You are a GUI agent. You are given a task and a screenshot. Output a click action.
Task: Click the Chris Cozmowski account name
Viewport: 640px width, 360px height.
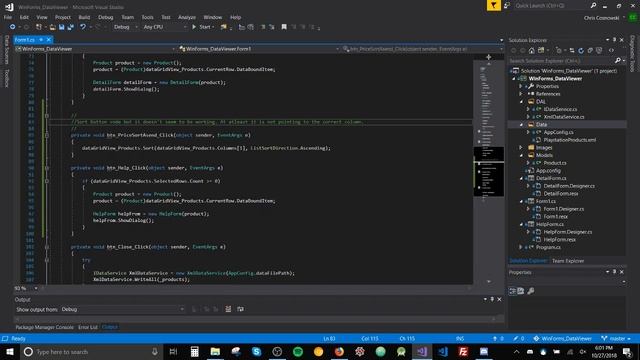602,18
